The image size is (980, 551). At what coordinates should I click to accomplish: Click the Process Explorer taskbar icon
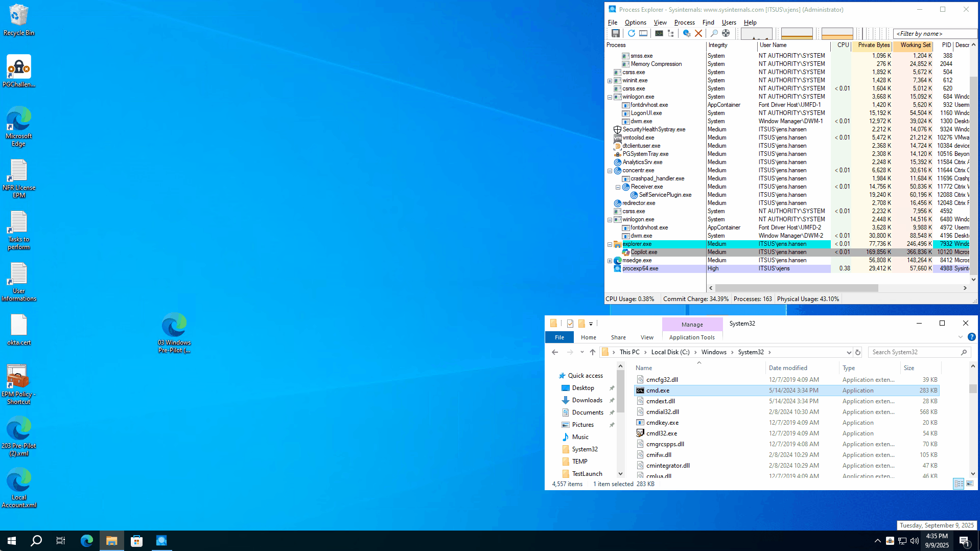[161, 541]
